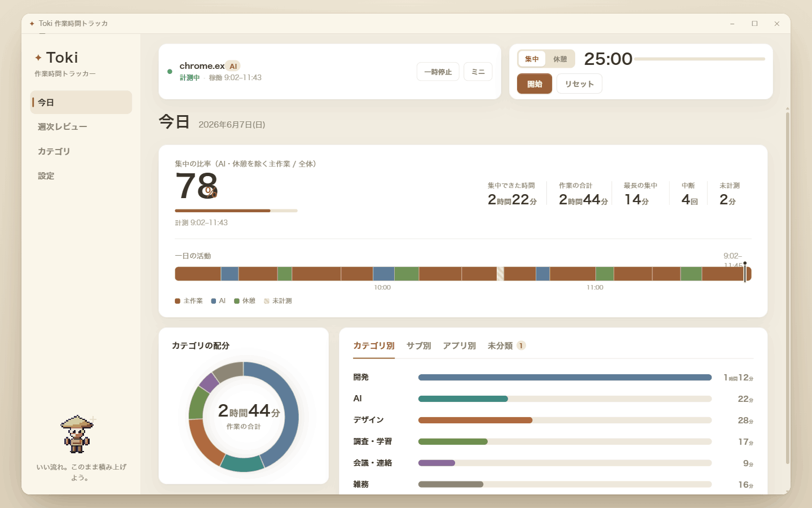Click the focus ratio progress bar
812x508 pixels.
tap(236, 211)
